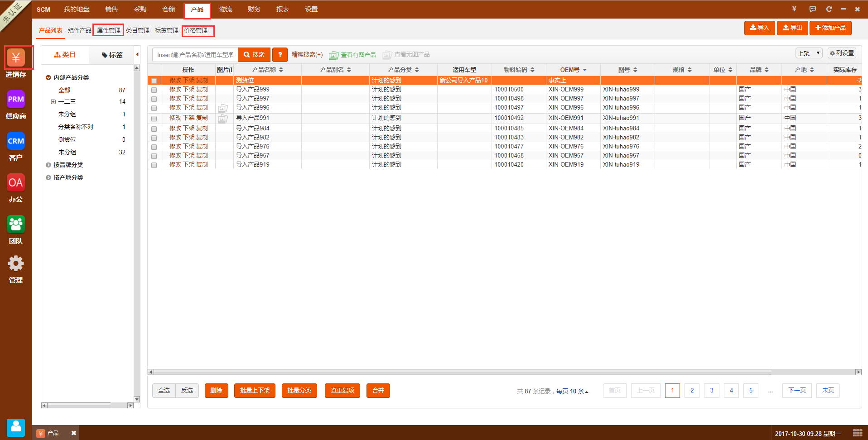Click the 导入 import button

coord(760,28)
